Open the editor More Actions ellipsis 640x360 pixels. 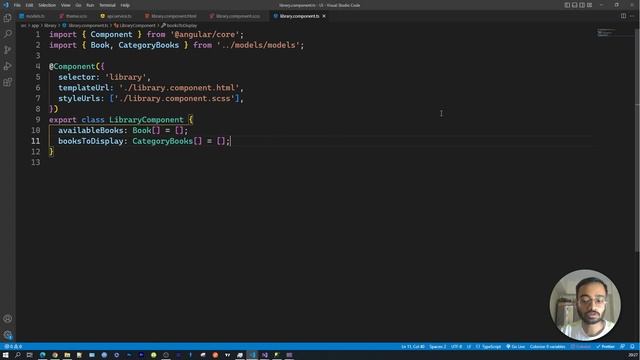click(x=632, y=16)
